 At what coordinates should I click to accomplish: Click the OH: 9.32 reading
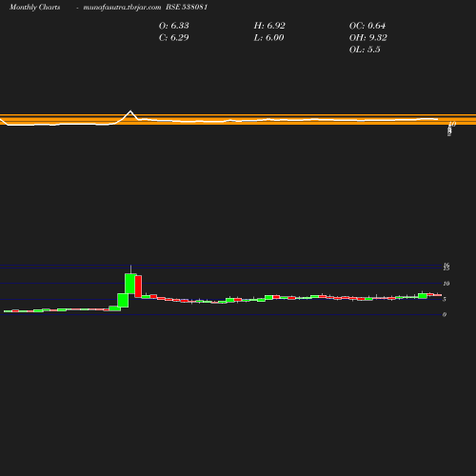[x=368, y=38]
